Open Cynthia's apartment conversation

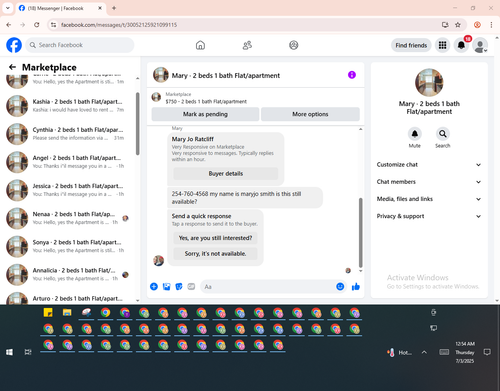[x=68, y=134]
